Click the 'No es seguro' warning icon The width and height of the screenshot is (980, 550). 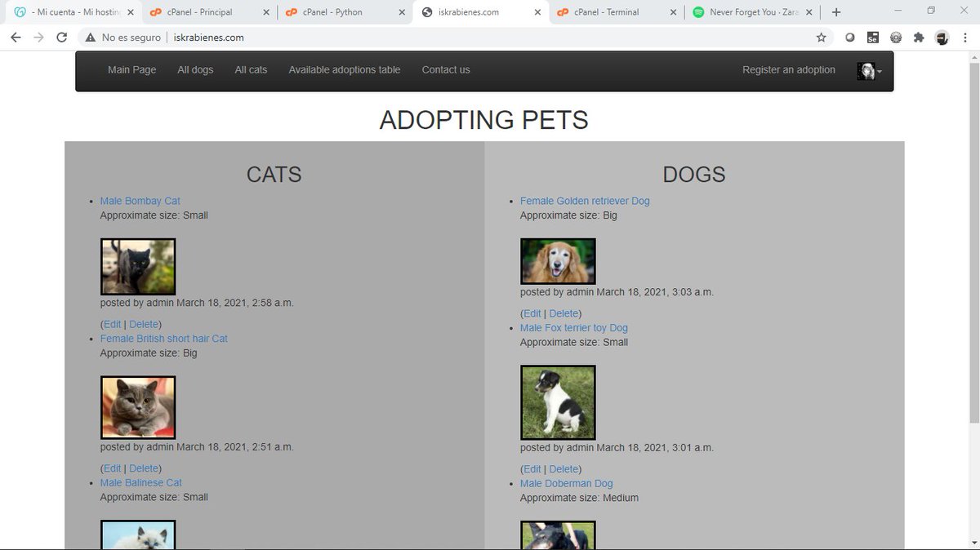[x=91, y=38]
